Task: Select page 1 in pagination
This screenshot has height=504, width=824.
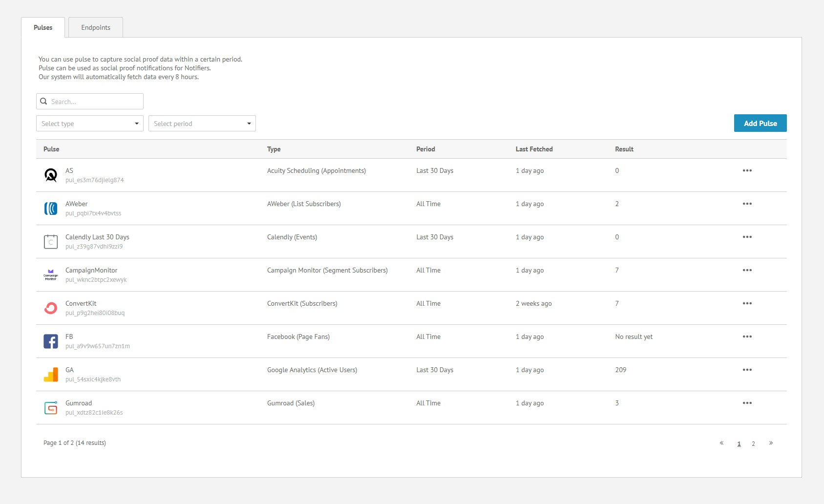Action: [x=739, y=444]
